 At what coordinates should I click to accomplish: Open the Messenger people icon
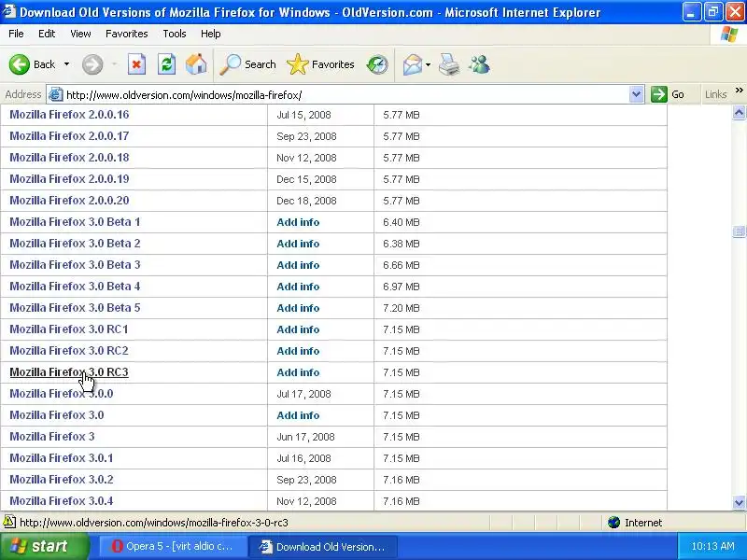[x=479, y=64]
